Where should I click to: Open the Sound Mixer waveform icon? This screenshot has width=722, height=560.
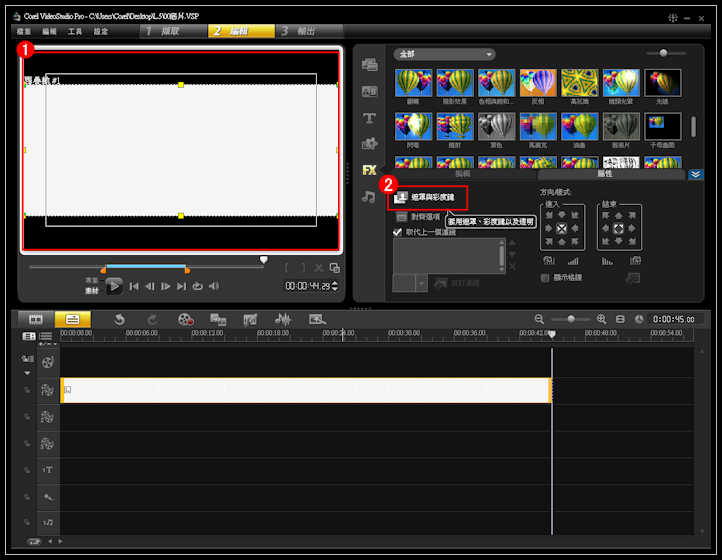[283, 319]
